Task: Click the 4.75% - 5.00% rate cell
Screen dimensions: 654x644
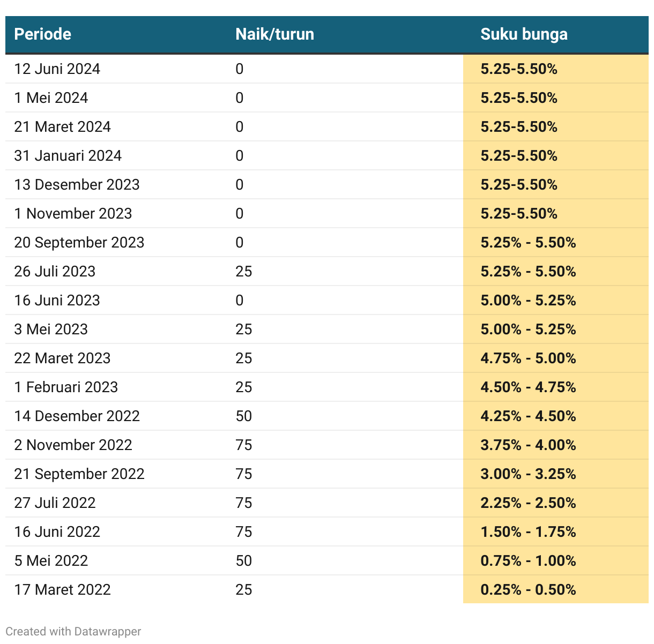Action: (528, 358)
